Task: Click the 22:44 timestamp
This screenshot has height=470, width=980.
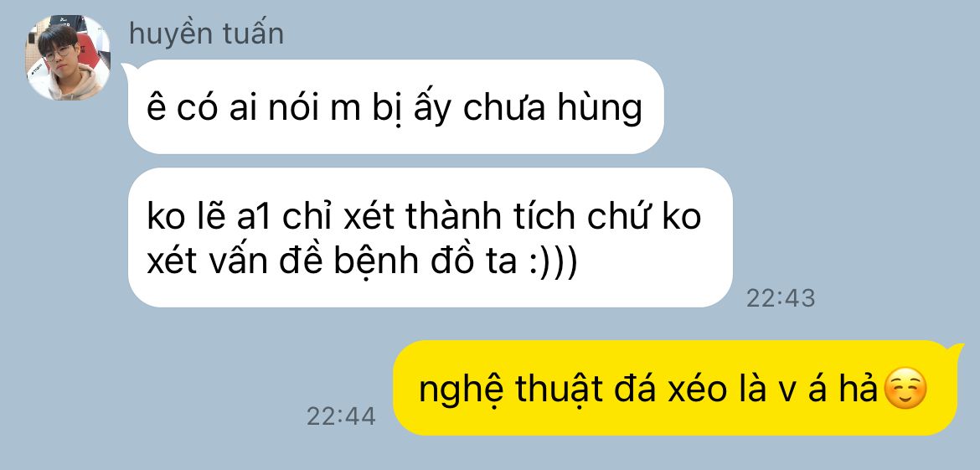Action: (341, 416)
